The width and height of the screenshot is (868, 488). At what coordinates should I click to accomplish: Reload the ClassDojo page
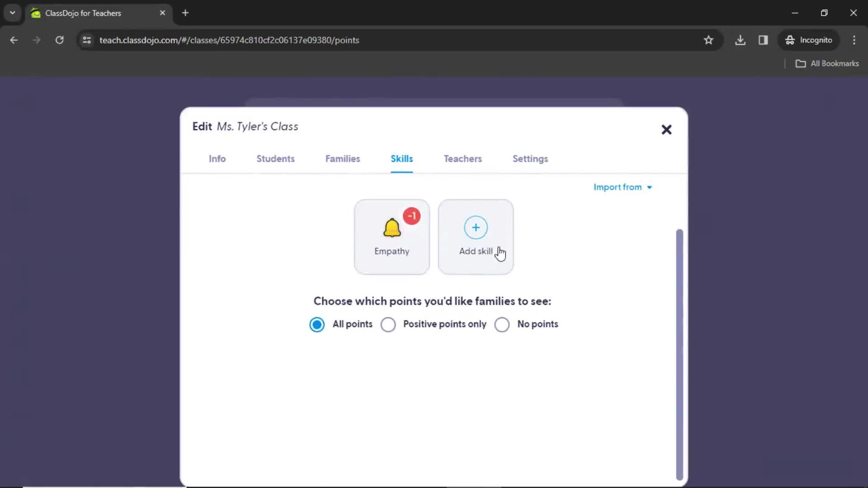coord(59,40)
